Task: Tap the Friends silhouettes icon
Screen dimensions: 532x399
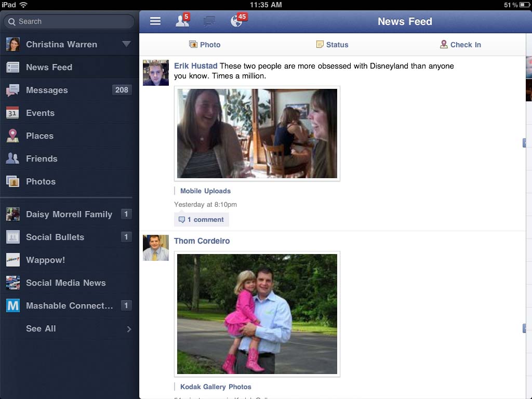Action: tap(13, 158)
